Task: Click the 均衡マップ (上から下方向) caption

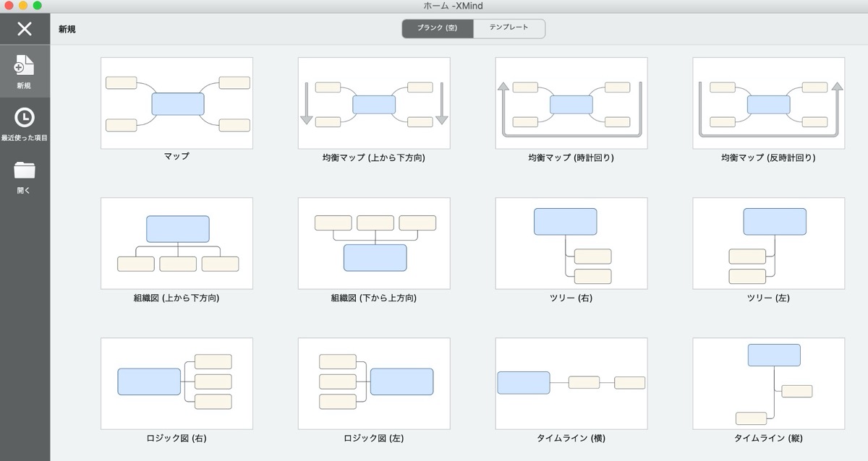Action: tap(374, 158)
